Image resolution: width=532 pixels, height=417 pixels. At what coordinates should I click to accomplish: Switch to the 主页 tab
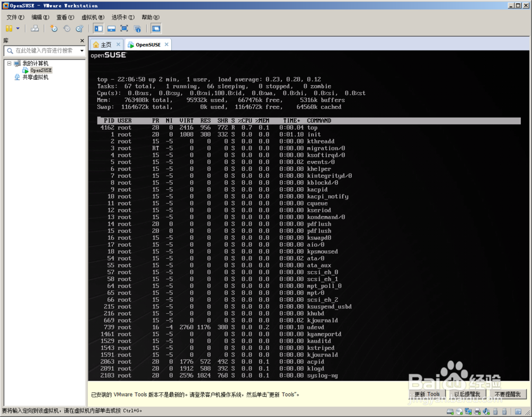tap(106, 45)
